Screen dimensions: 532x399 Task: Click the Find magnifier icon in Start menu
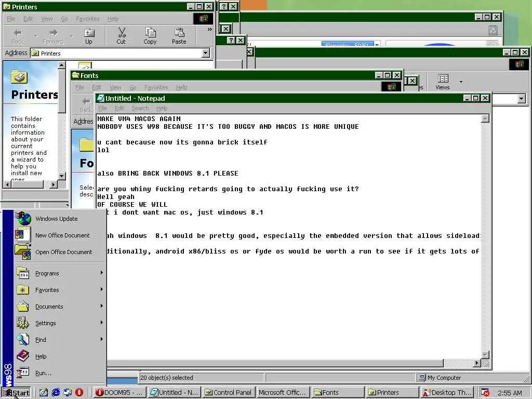pos(23,340)
